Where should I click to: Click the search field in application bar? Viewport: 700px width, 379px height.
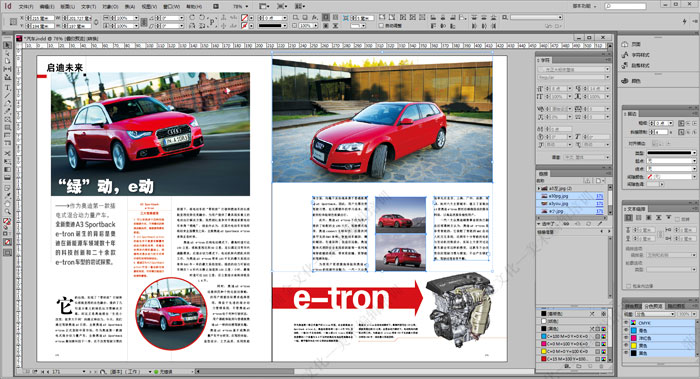[625, 6]
